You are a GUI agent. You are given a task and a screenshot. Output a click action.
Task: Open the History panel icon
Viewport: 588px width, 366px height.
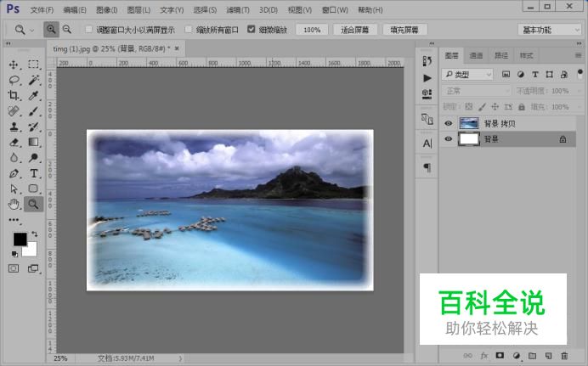pyautogui.click(x=427, y=61)
